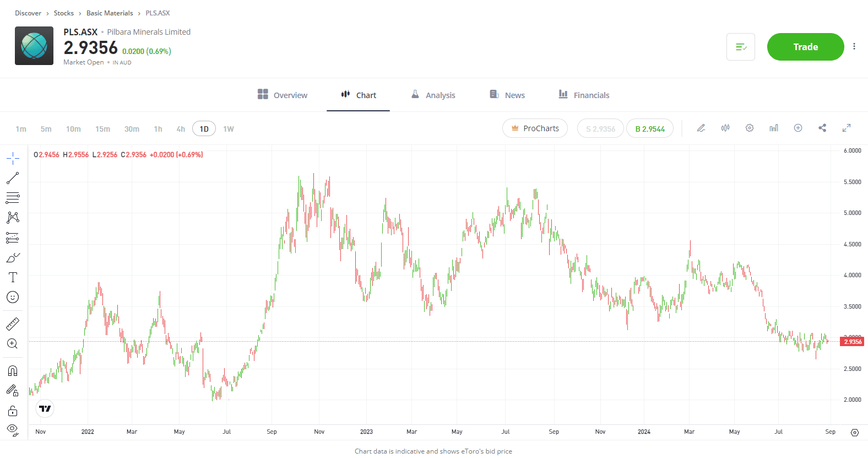Click the Pilbara Minerals Limited name

(149, 32)
